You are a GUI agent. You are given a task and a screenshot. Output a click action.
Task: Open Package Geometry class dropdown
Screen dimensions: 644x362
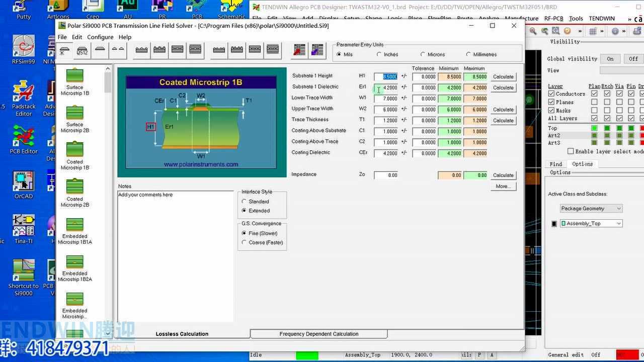[591, 209]
